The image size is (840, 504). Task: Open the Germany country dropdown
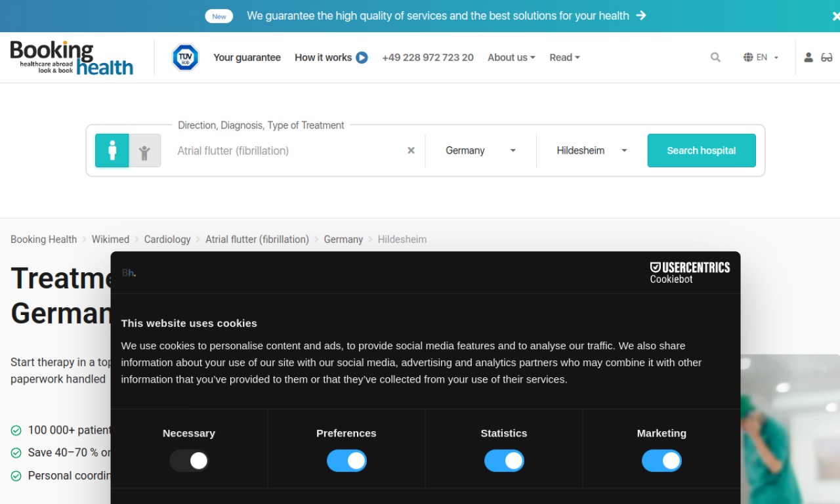(480, 150)
